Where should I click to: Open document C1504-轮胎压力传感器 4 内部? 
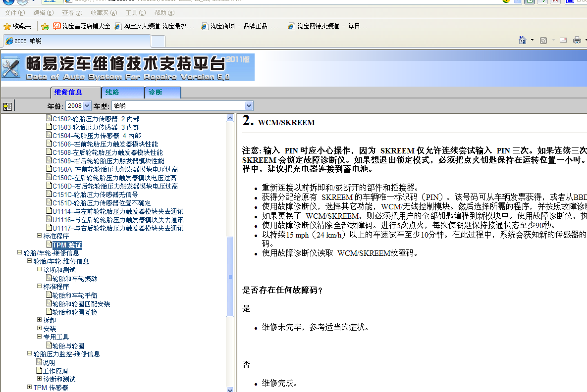pyautogui.click(x=93, y=136)
